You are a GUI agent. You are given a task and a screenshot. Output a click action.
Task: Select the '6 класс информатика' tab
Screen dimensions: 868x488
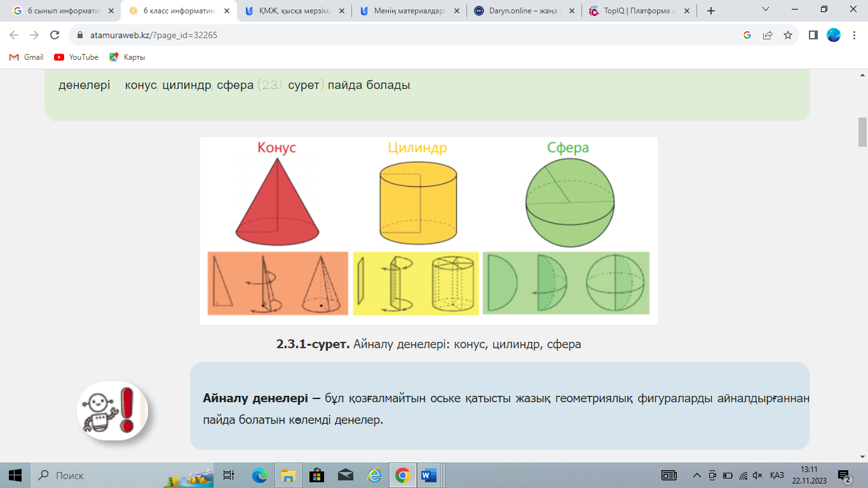point(179,11)
